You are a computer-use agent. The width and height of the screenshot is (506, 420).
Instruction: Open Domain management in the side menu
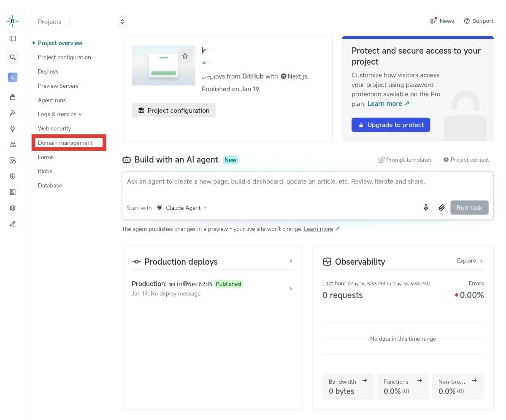pyautogui.click(x=65, y=143)
